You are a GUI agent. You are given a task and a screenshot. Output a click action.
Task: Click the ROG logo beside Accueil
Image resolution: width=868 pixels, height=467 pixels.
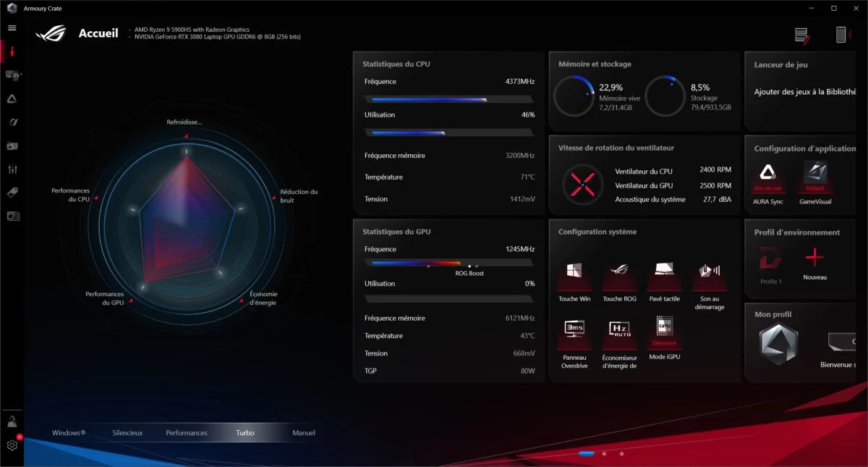point(51,33)
